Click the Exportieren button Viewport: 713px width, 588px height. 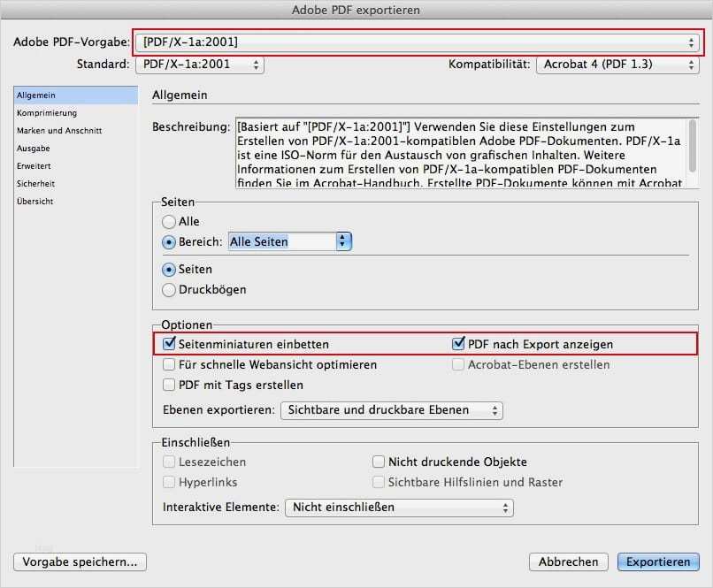(658, 562)
